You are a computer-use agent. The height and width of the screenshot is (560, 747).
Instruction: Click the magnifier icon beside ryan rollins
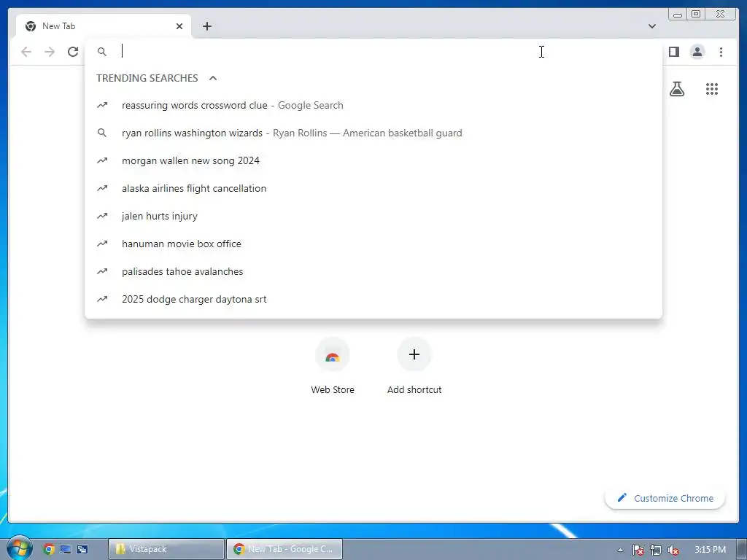coord(102,133)
